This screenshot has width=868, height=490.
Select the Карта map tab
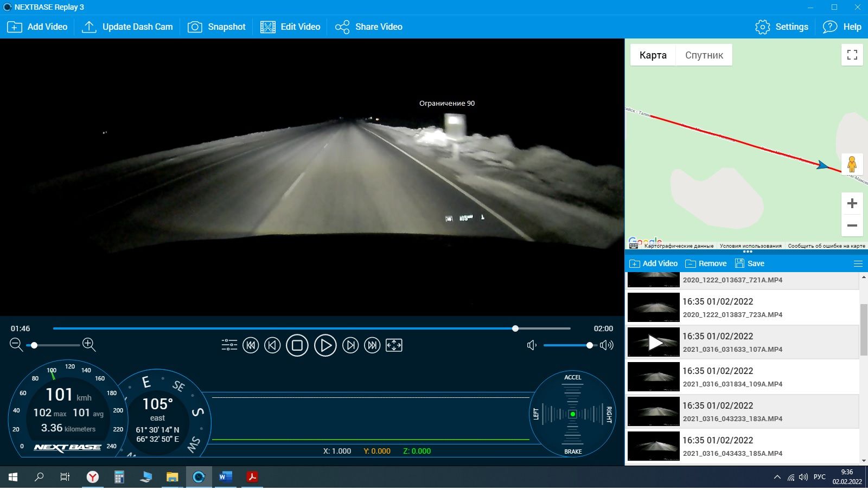pyautogui.click(x=653, y=55)
